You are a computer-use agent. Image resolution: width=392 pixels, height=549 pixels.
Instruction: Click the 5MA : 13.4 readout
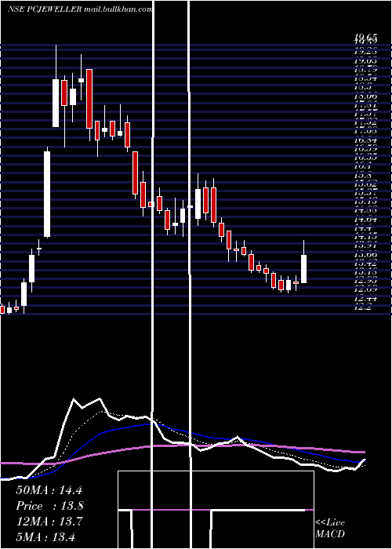click(45, 536)
